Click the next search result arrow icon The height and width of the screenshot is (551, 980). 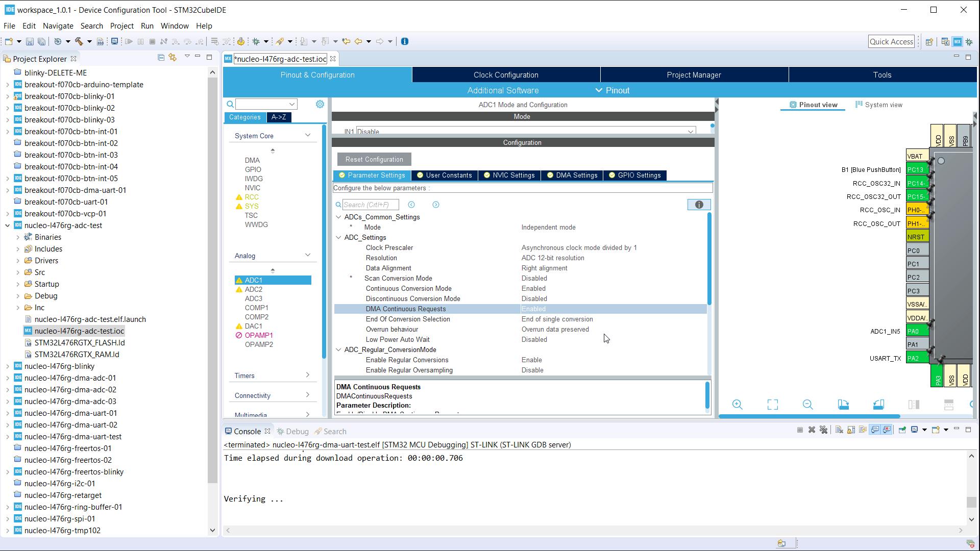436,205
